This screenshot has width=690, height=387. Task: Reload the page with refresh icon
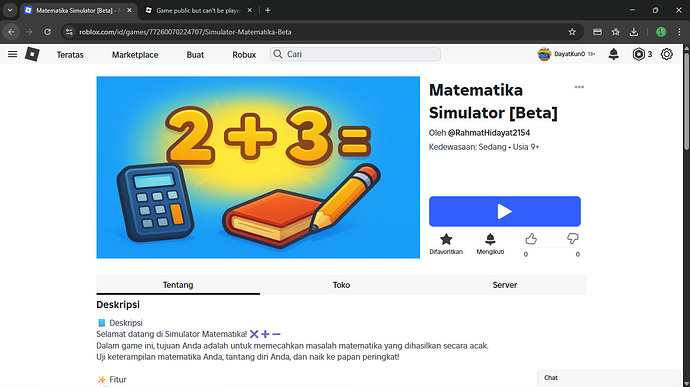[x=48, y=32]
